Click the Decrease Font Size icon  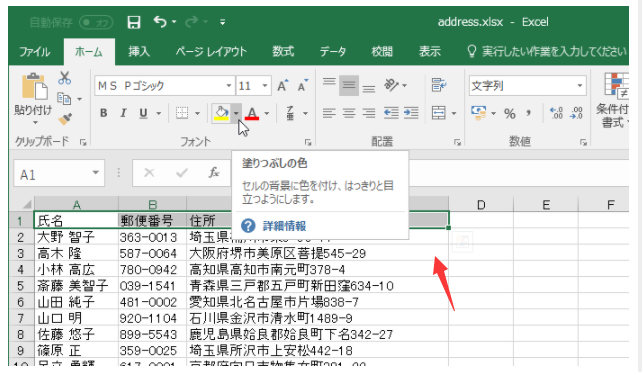click(x=303, y=86)
